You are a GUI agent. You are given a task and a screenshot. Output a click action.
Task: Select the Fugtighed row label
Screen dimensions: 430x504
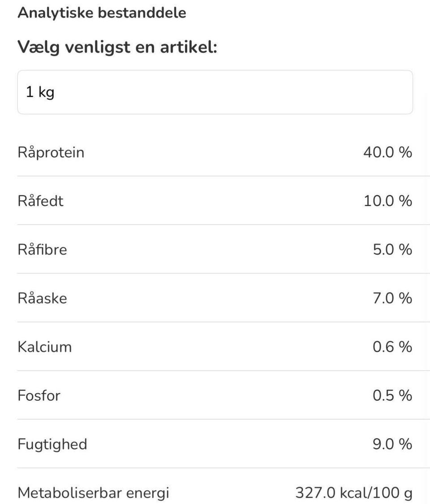(x=52, y=444)
